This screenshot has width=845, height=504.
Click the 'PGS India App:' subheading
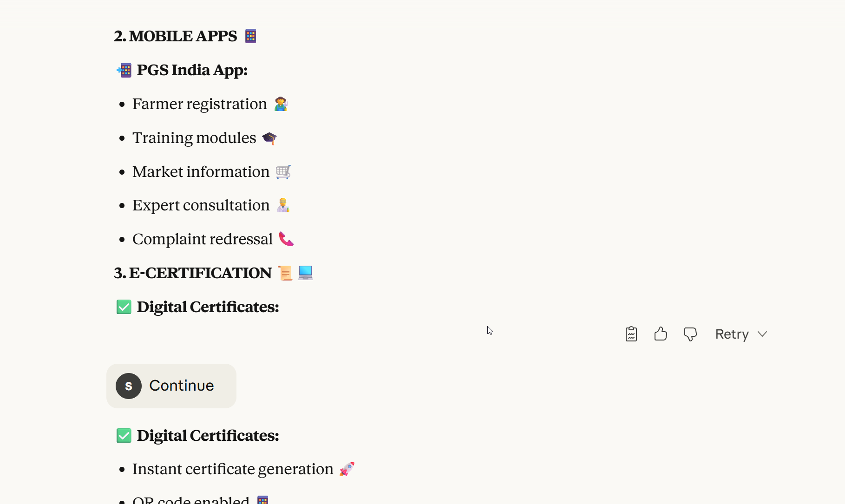click(192, 70)
